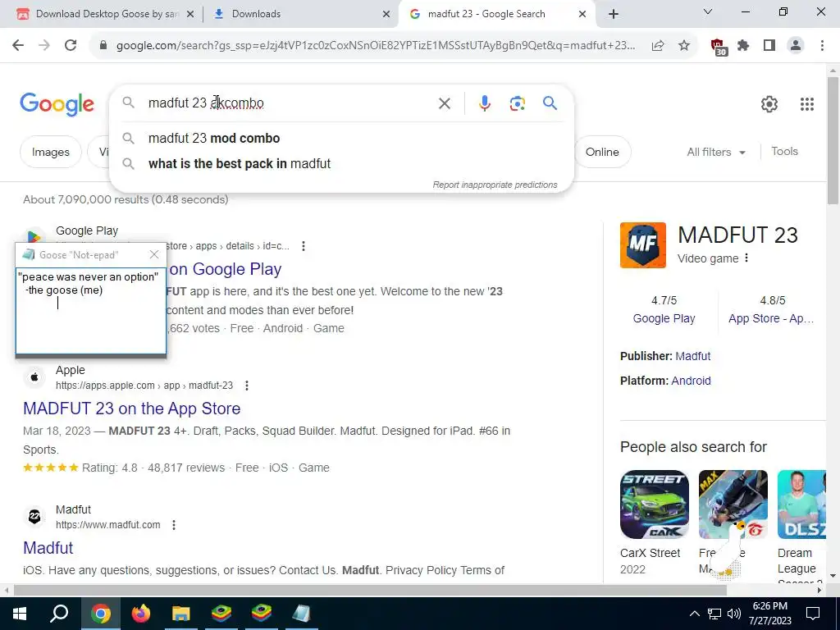Open the Chrome tab search dropdown

(708, 11)
